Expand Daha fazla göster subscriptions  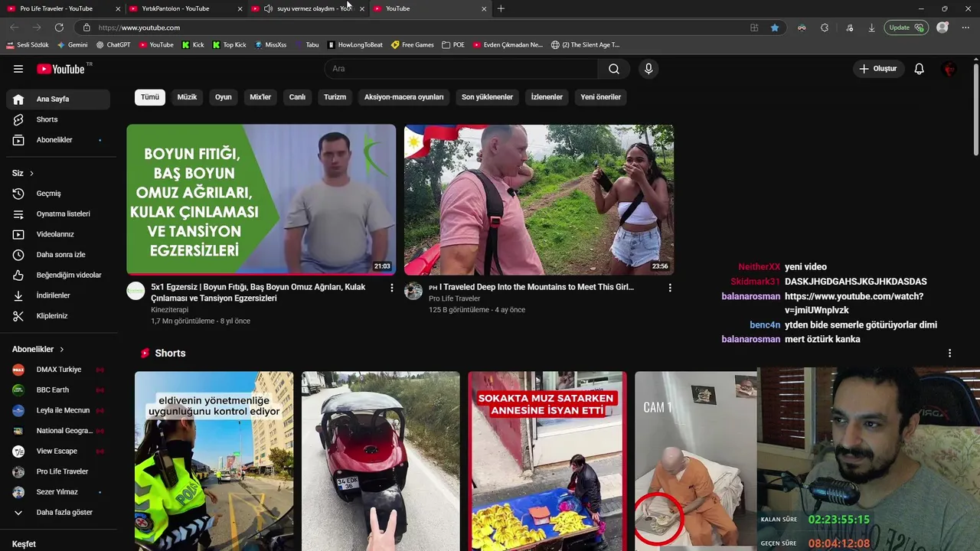[x=58, y=512]
